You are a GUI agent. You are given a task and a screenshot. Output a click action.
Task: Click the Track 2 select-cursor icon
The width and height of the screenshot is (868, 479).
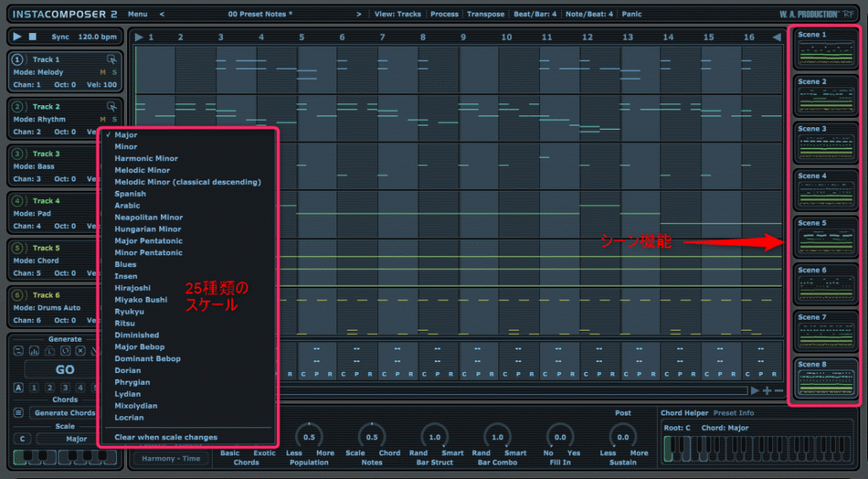[112, 106]
